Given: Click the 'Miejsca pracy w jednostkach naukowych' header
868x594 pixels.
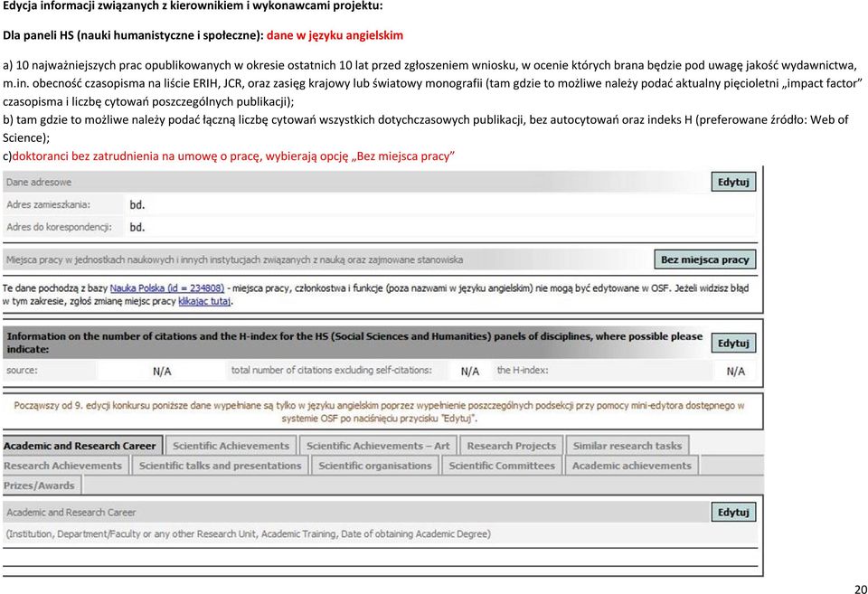Looking at the screenshot, I should pyautogui.click(x=235, y=259).
